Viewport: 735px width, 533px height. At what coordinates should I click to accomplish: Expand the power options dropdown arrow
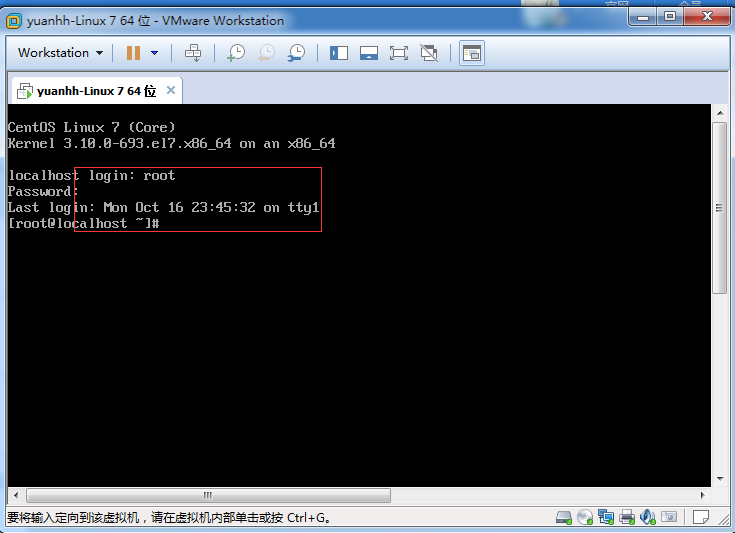[154, 53]
